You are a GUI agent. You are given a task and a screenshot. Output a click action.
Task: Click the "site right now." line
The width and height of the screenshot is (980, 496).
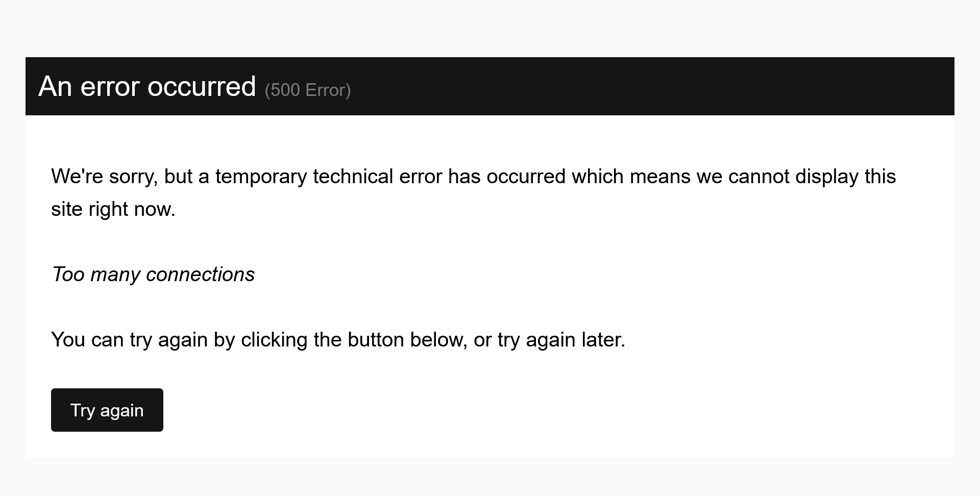click(113, 209)
